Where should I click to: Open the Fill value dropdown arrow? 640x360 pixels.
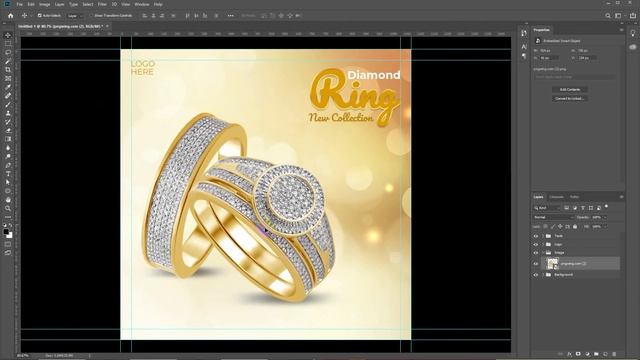tap(604, 227)
